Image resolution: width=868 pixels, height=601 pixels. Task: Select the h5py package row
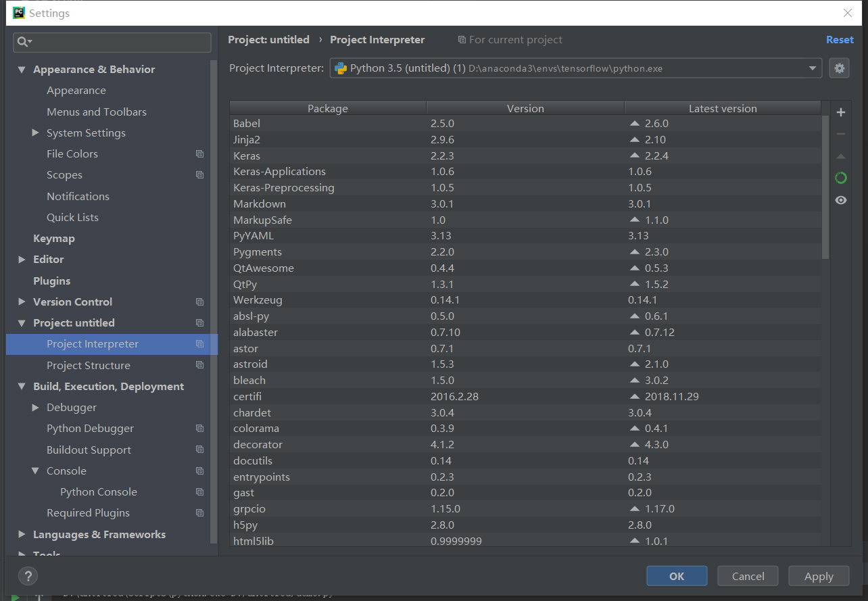[525, 525]
